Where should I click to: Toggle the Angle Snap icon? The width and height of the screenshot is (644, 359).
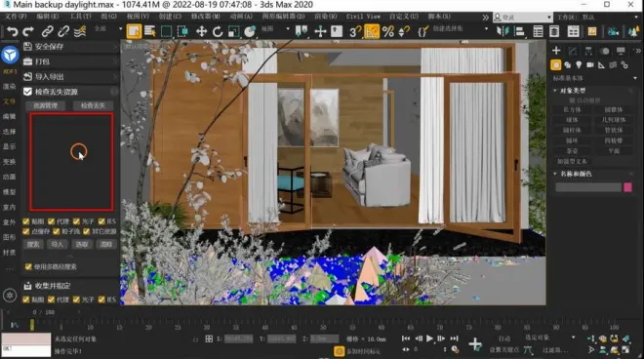(x=372, y=31)
